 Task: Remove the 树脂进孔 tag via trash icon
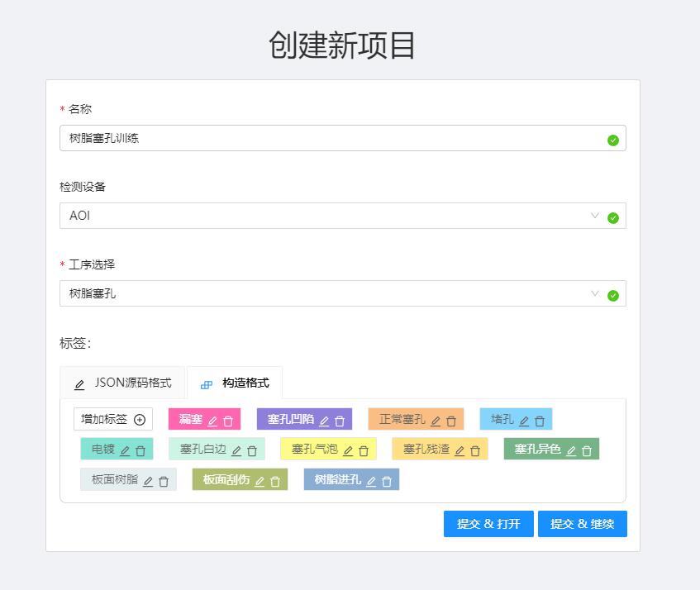387,482
